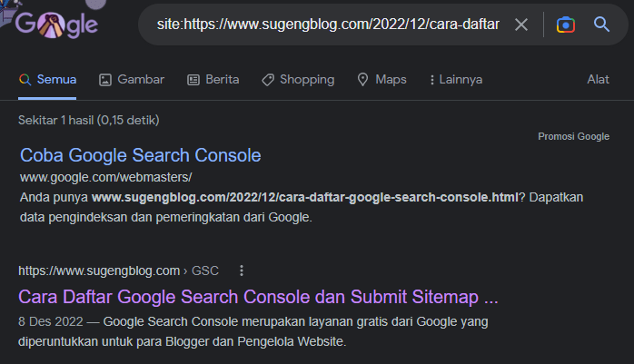Screen dimensions: 634x364
Task: Click the Gambar image icon
Action: click(x=105, y=80)
